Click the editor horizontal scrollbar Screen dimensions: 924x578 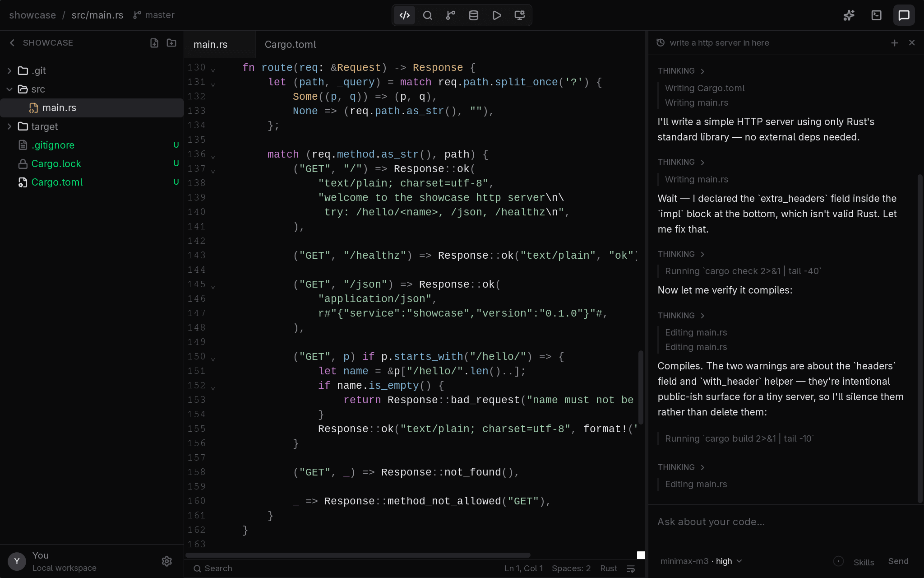[358, 555]
